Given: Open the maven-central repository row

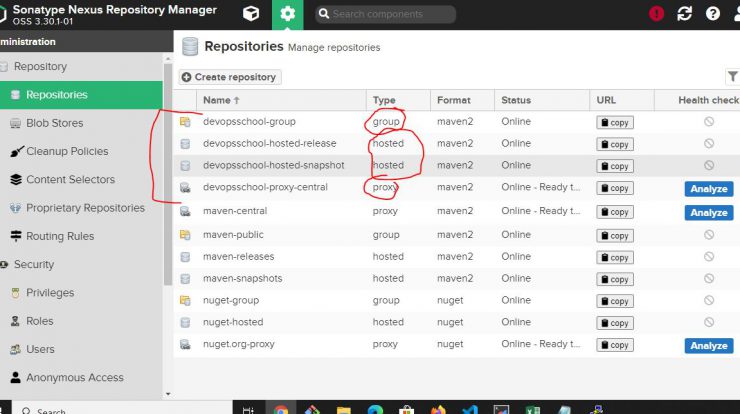Looking at the screenshot, I should (x=456, y=211).
